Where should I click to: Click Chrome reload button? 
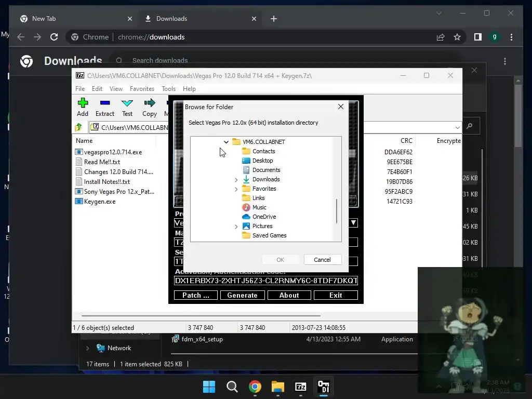pyautogui.click(x=54, y=37)
